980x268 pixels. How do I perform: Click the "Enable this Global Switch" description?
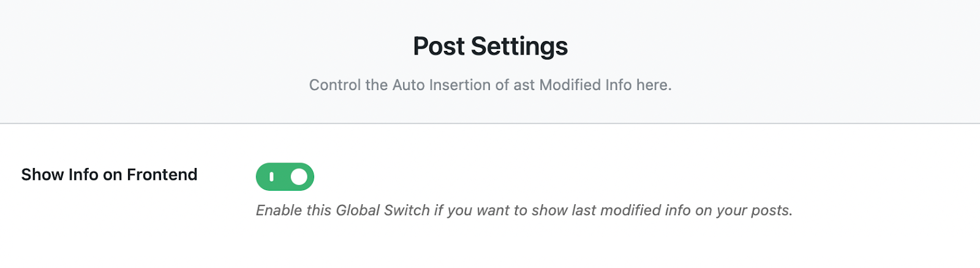[x=524, y=210]
